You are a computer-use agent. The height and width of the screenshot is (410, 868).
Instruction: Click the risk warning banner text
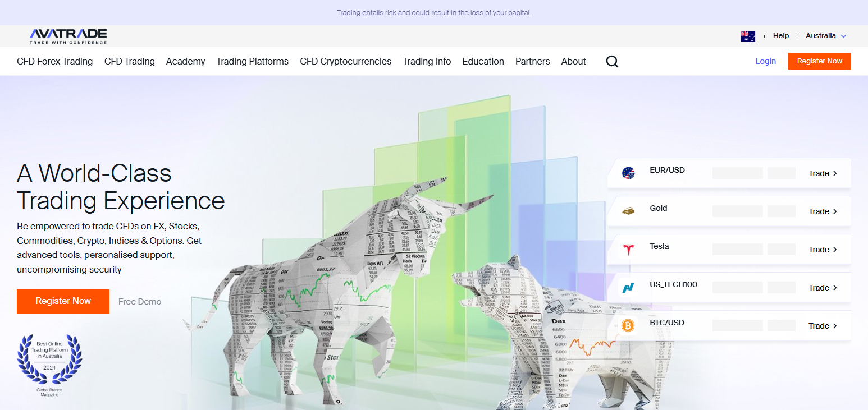(x=434, y=12)
